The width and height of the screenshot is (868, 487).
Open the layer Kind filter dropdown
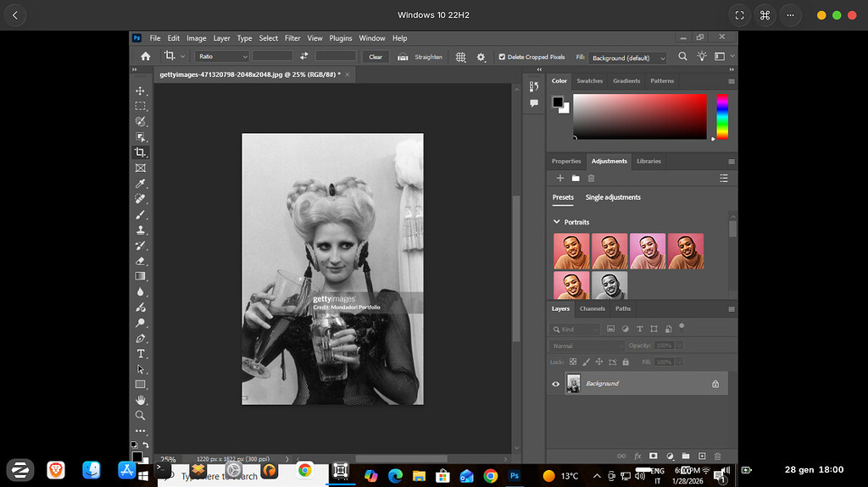pyautogui.click(x=576, y=329)
